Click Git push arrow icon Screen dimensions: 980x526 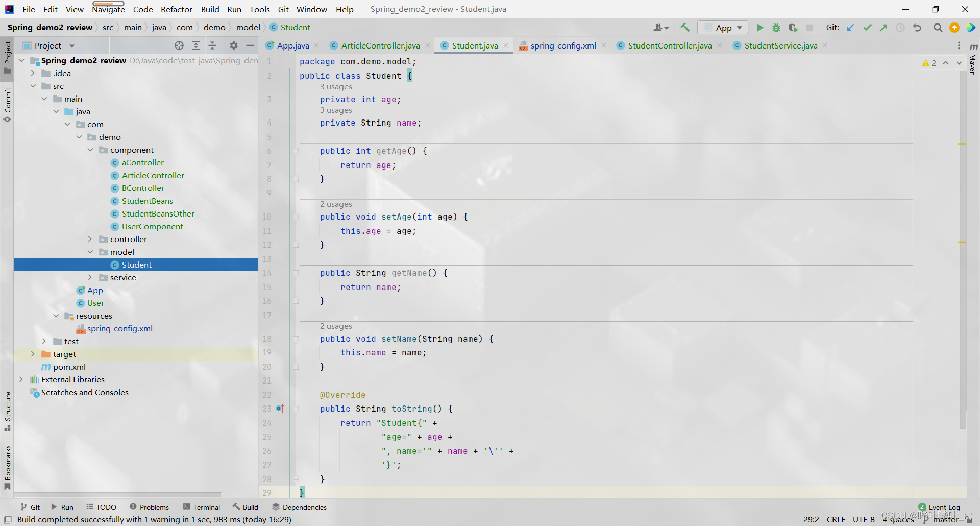coord(884,28)
